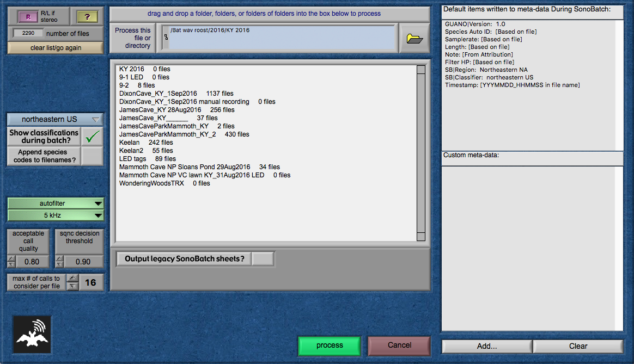Check the Output legacy SonoBatch sheets box
This screenshot has height=364, width=634.
263,259
